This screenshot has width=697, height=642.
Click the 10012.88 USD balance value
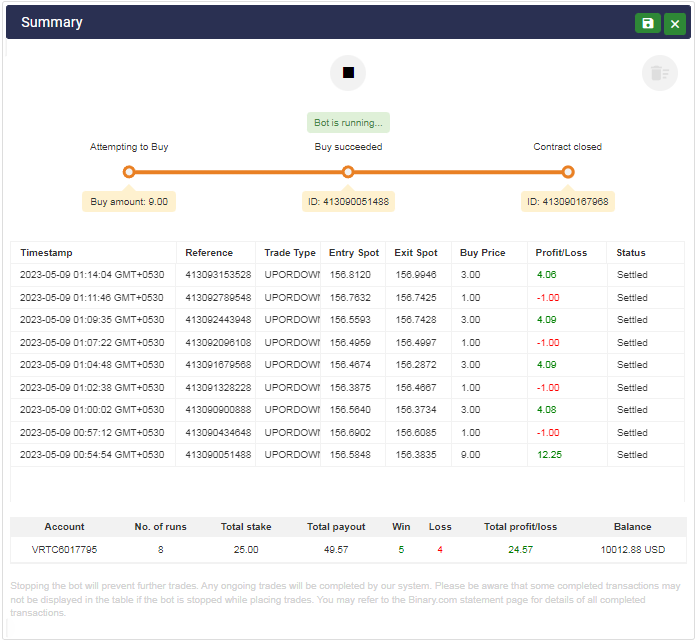(632, 550)
